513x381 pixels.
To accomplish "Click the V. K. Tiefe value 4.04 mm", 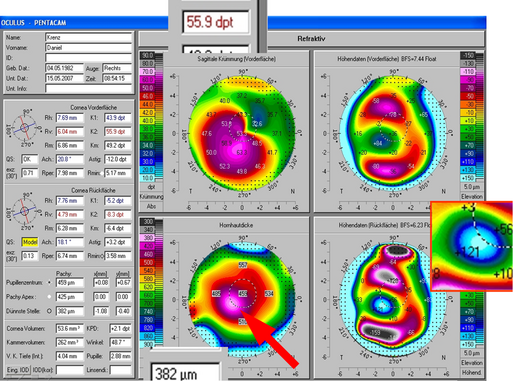I will [70, 356].
